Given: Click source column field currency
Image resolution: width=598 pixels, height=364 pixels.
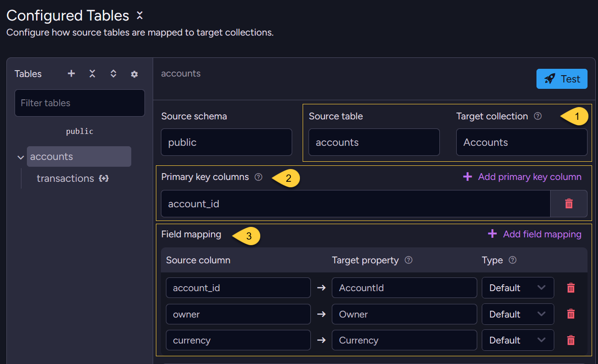Looking at the screenshot, I should pos(238,340).
